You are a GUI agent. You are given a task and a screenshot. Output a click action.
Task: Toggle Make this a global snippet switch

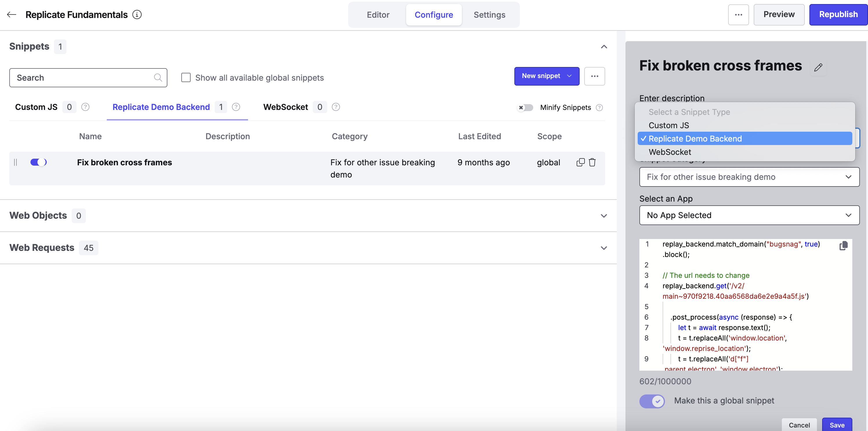[x=652, y=401]
